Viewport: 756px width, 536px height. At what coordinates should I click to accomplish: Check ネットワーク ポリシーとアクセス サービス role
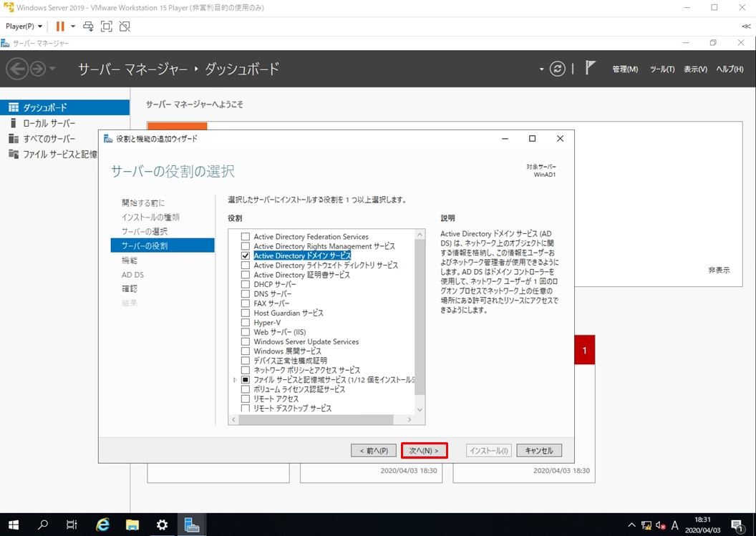click(246, 370)
